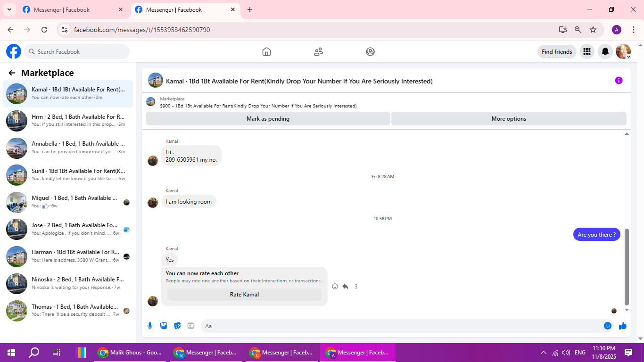Open the Ninoska conversation
This screenshot has height=362, width=644.
coord(68,283)
